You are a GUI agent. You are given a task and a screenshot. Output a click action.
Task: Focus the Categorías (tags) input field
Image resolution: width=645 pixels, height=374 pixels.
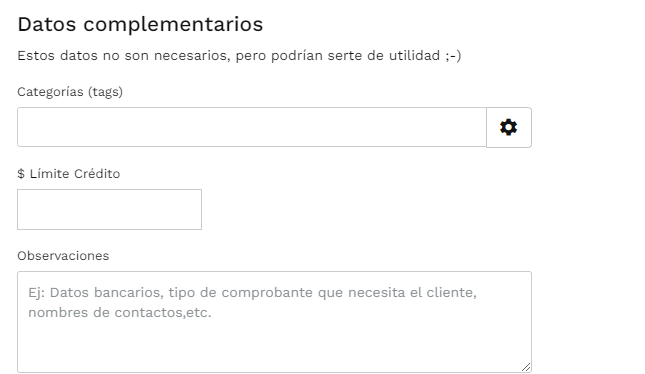point(252,127)
